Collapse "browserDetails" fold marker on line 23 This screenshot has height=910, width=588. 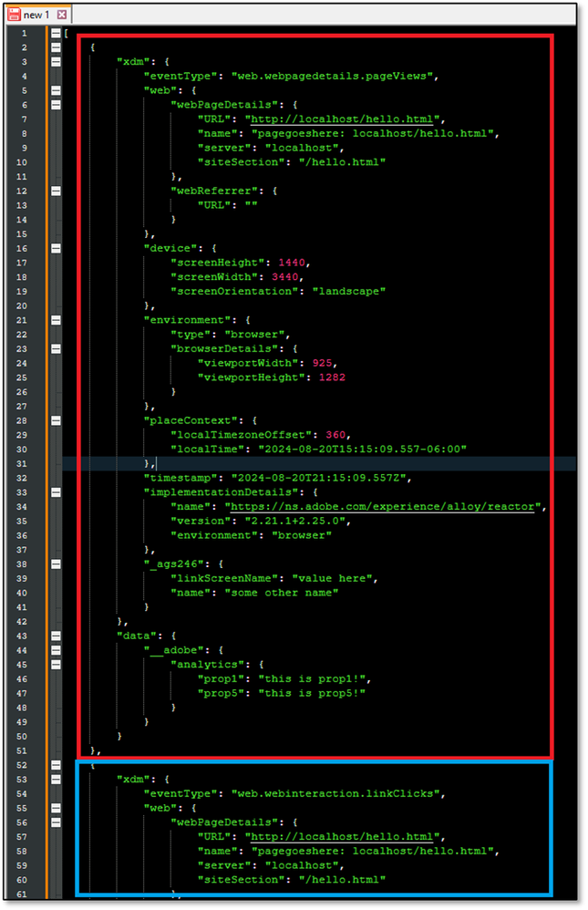56,348
